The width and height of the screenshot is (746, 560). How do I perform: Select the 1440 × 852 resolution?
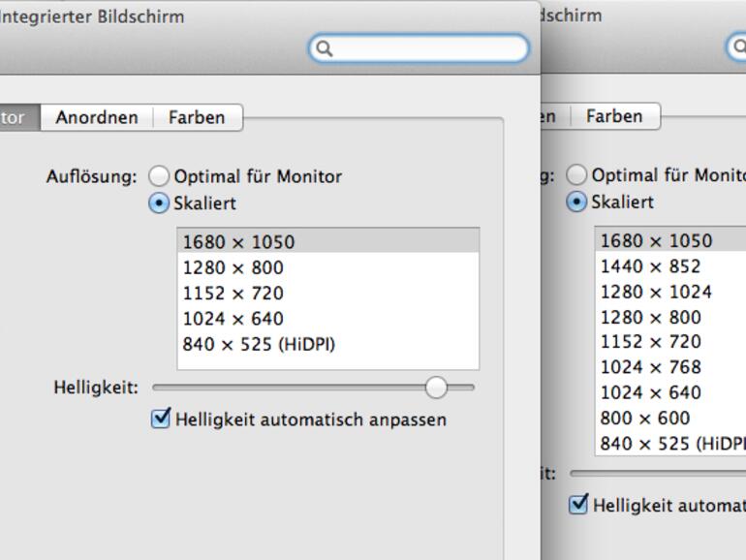(x=650, y=266)
